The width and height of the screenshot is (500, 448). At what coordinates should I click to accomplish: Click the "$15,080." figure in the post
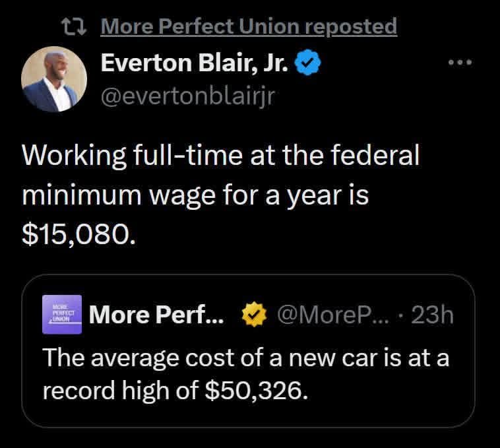pyautogui.click(x=79, y=236)
